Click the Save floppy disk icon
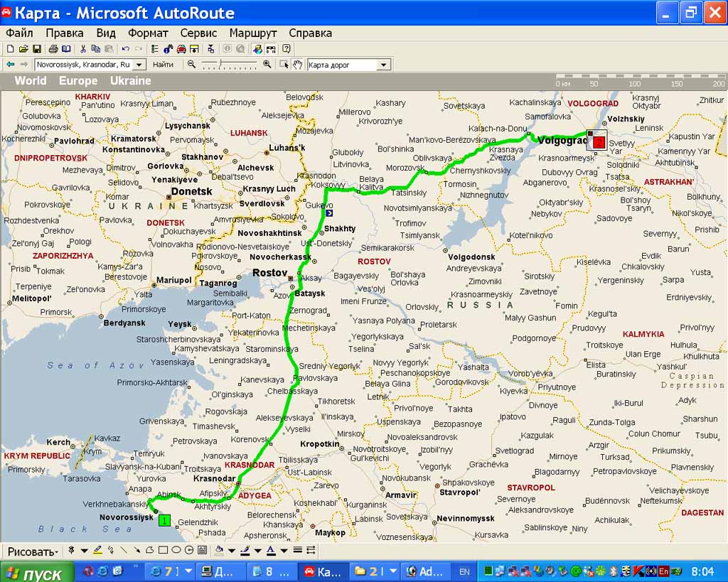The image size is (728, 582). (x=36, y=49)
